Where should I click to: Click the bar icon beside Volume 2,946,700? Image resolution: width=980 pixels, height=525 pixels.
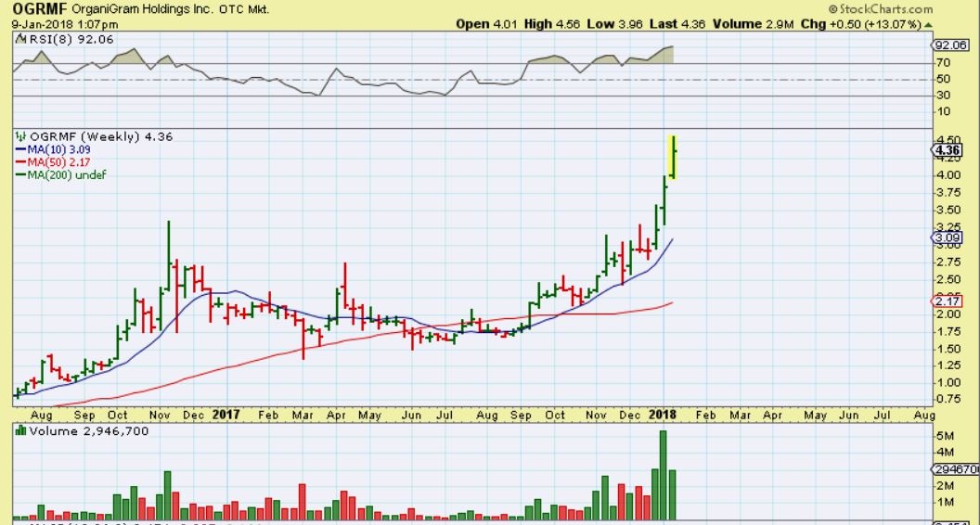[20, 431]
